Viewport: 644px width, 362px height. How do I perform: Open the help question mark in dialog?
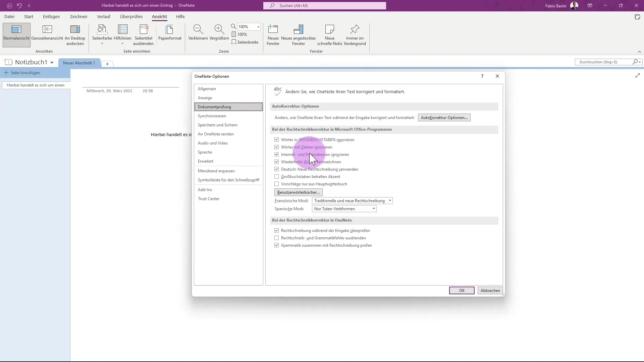click(482, 76)
